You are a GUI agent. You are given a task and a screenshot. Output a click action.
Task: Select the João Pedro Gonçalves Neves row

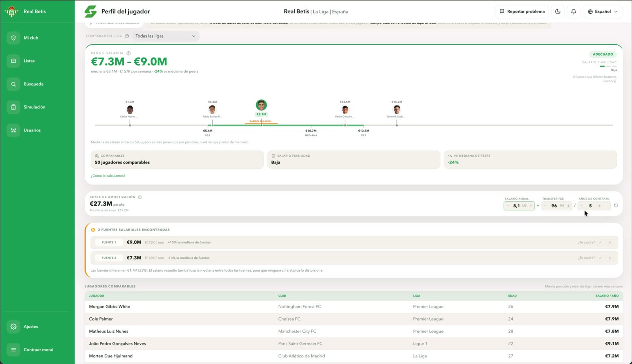tap(354, 343)
